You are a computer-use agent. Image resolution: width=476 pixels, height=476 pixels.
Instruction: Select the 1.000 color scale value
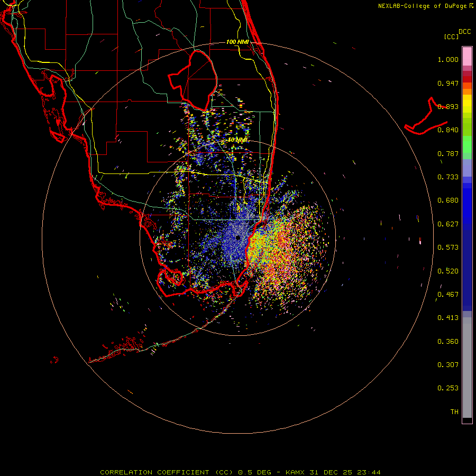point(448,59)
